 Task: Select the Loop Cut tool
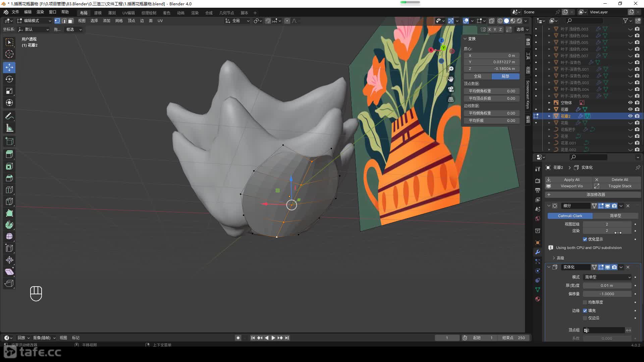coord(9,190)
